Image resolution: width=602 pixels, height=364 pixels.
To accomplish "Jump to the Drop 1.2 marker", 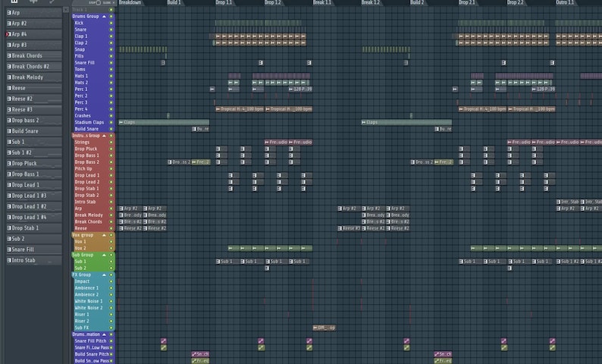I will pos(273,3).
